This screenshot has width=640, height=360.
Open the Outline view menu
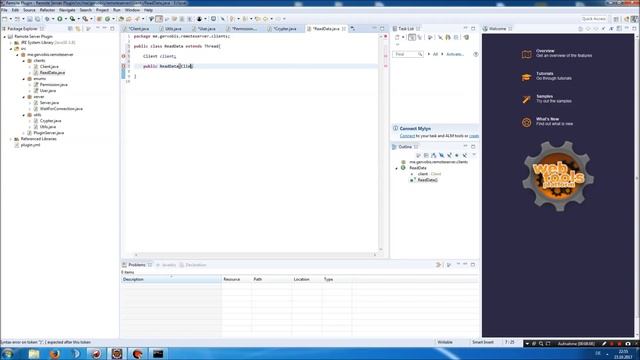coord(474,156)
